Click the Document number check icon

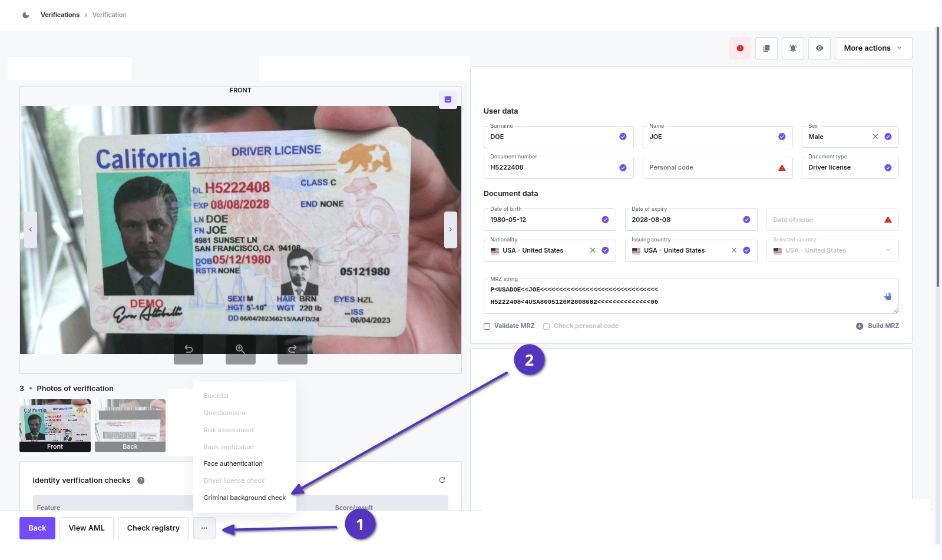point(623,168)
